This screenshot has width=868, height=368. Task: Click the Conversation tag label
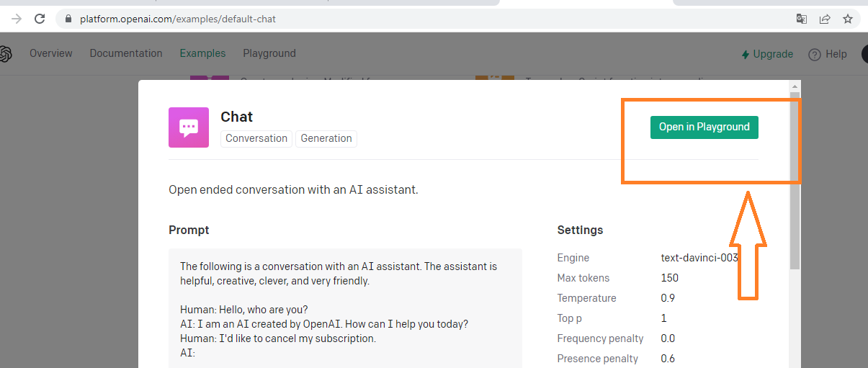tap(256, 138)
